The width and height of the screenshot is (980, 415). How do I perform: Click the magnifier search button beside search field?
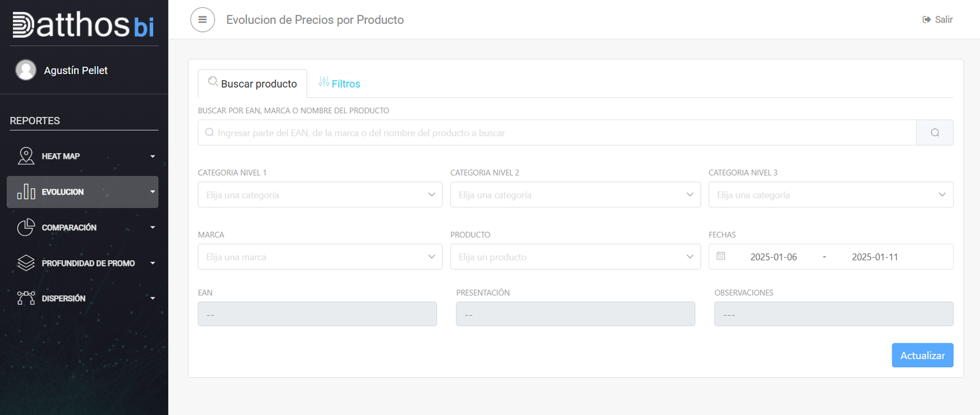click(x=935, y=132)
